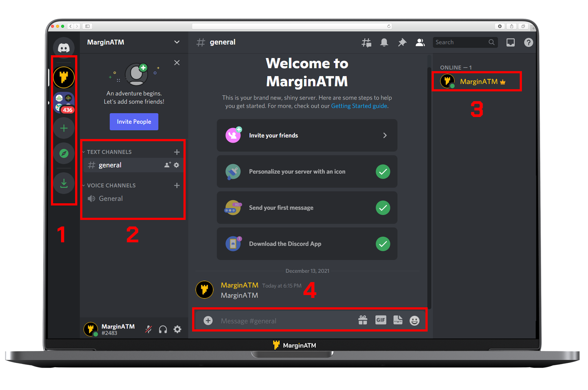
Task: Open Invite your friends step
Action: click(307, 135)
